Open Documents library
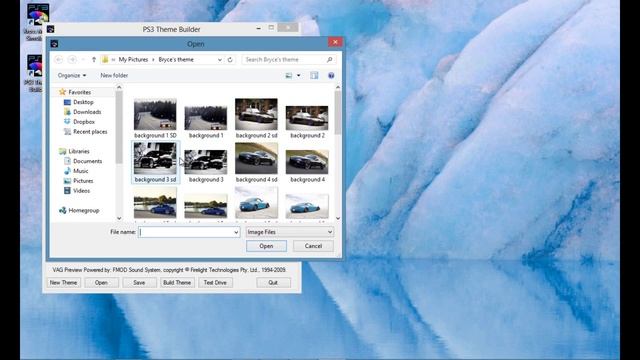 tap(87, 161)
